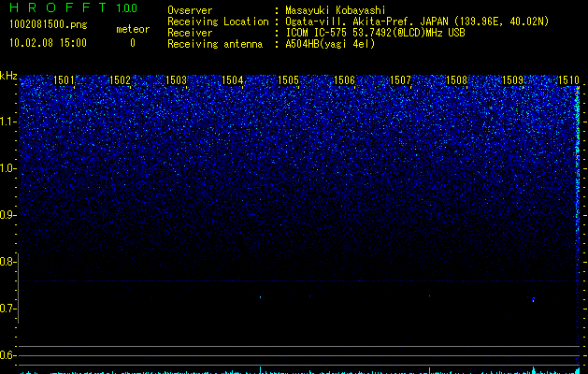
Task: Click time marker 1505
Action: 288,80
